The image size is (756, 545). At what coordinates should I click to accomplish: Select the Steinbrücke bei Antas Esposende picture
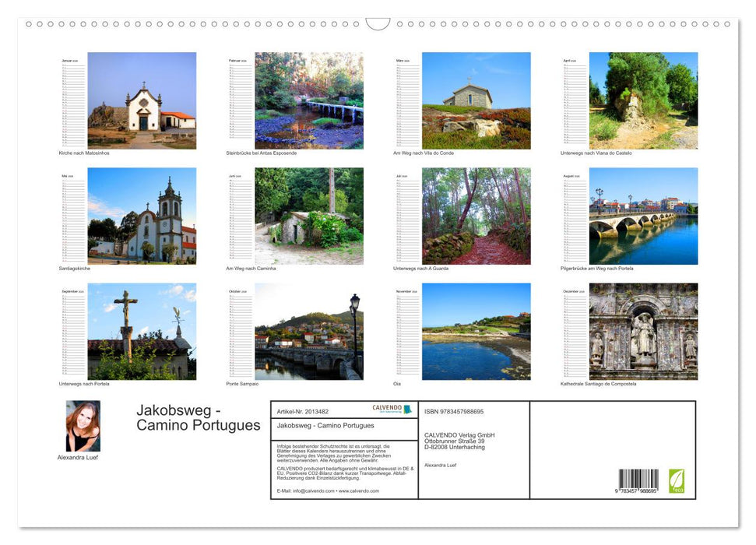point(310,100)
